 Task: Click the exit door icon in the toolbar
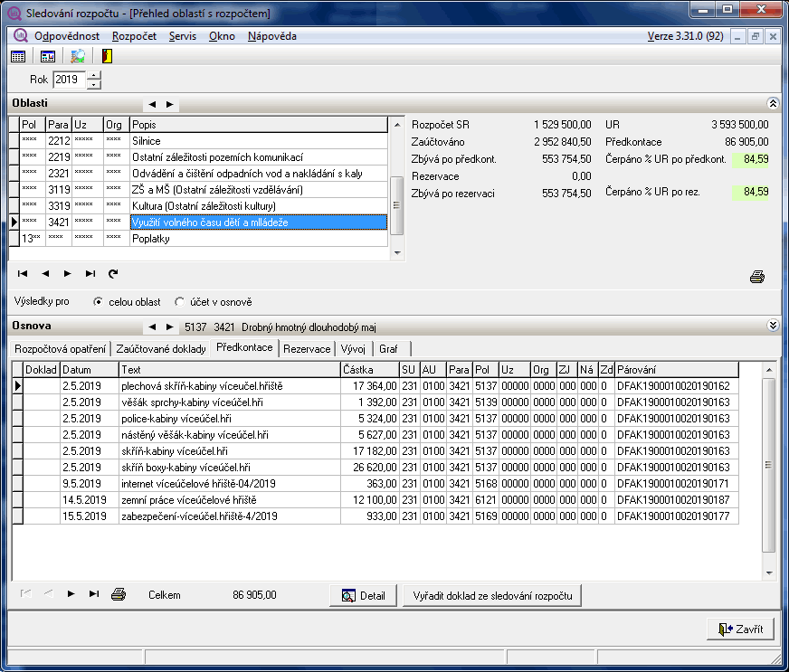(x=107, y=56)
